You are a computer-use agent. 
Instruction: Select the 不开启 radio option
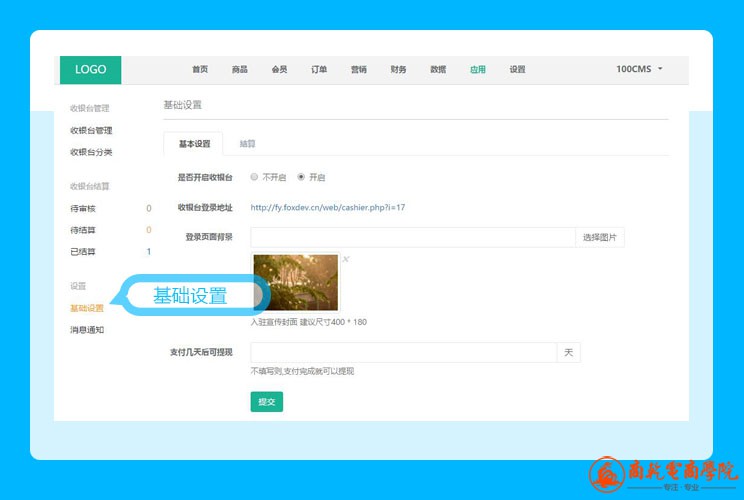(x=254, y=177)
